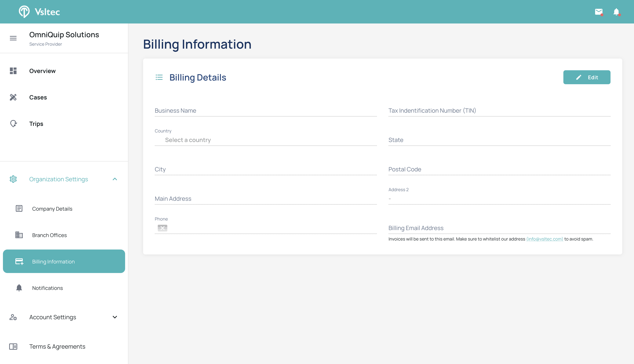Viewport: 634px width, 364px height.
Task: Open the mail inbox icon
Action: pyautogui.click(x=599, y=12)
